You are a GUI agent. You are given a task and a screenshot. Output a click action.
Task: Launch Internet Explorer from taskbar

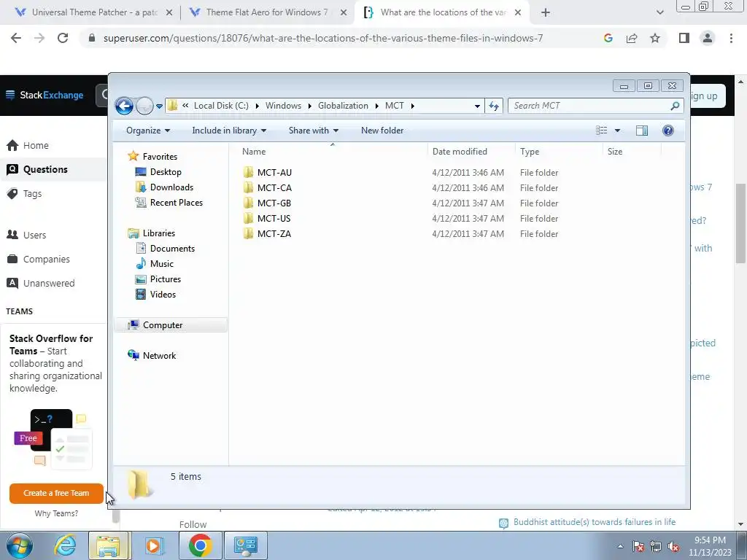[65, 545]
